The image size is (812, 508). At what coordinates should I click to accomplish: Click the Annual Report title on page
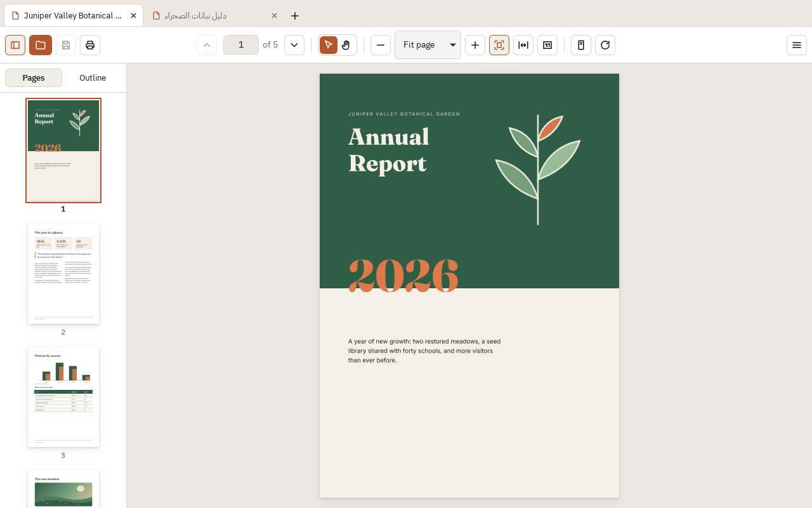point(389,150)
